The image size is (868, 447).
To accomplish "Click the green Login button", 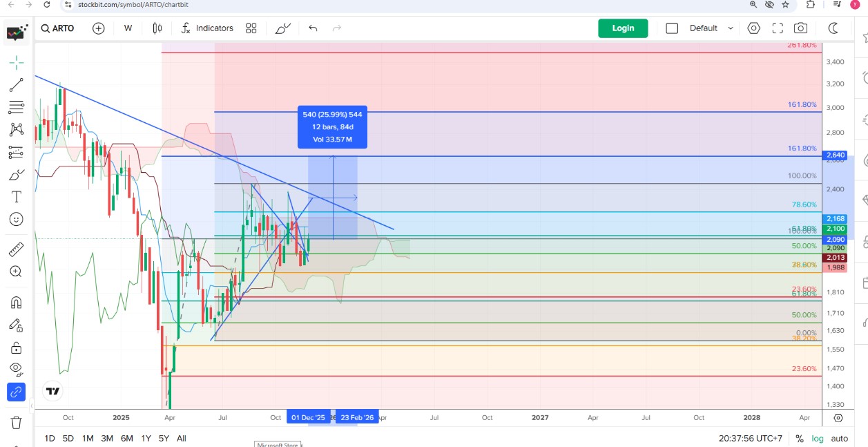I will [x=623, y=28].
